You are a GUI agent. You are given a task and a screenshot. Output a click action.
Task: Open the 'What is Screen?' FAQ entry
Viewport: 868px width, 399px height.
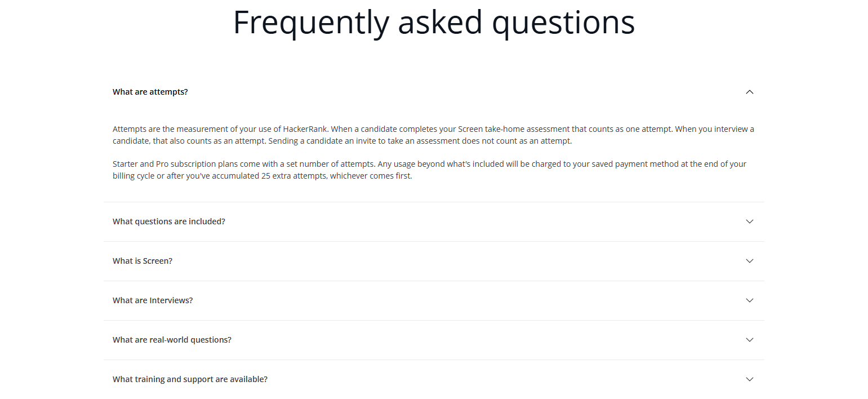(142, 261)
